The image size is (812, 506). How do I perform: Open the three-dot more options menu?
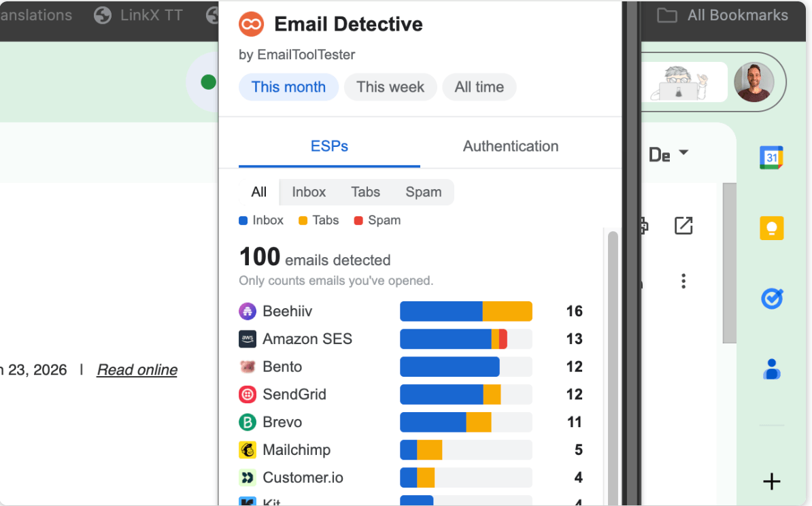click(683, 281)
